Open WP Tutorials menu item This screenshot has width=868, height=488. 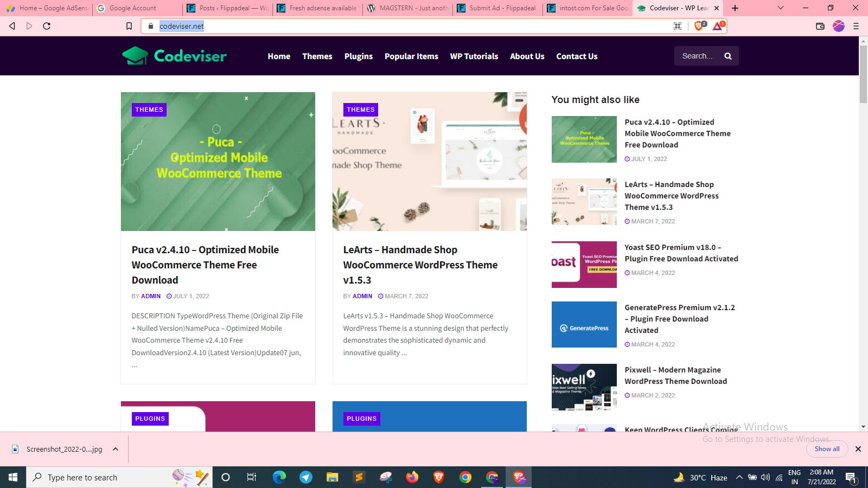474,56
